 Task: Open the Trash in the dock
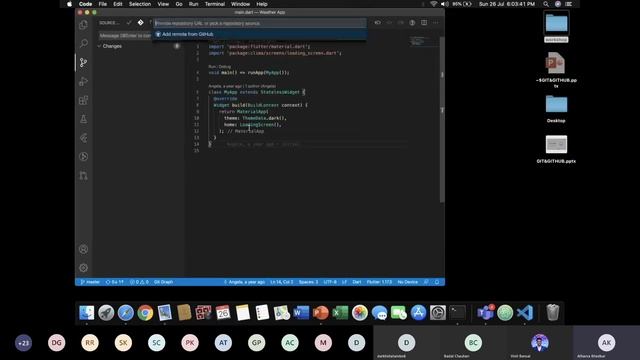pos(552,313)
